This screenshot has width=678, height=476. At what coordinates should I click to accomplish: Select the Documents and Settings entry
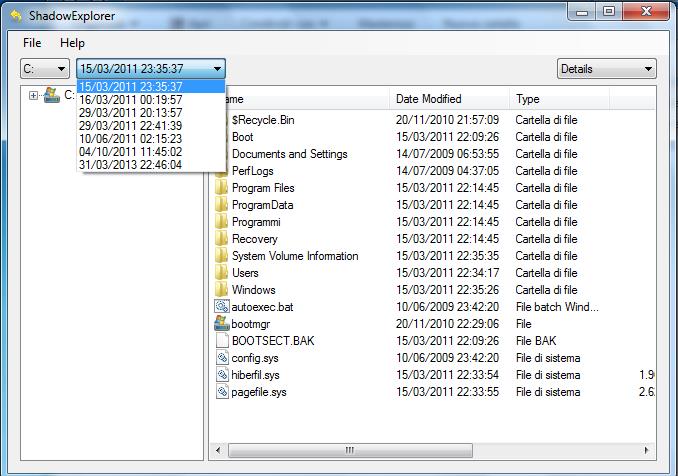[x=290, y=154]
